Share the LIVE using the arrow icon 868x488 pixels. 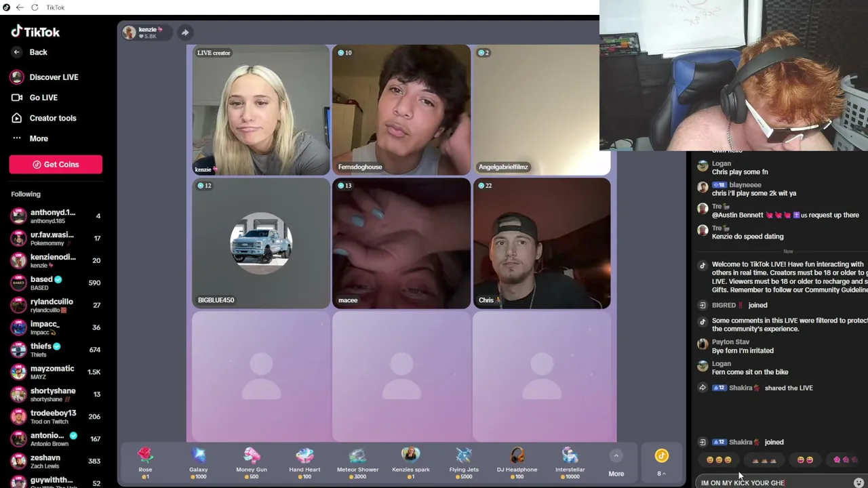click(x=185, y=32)
